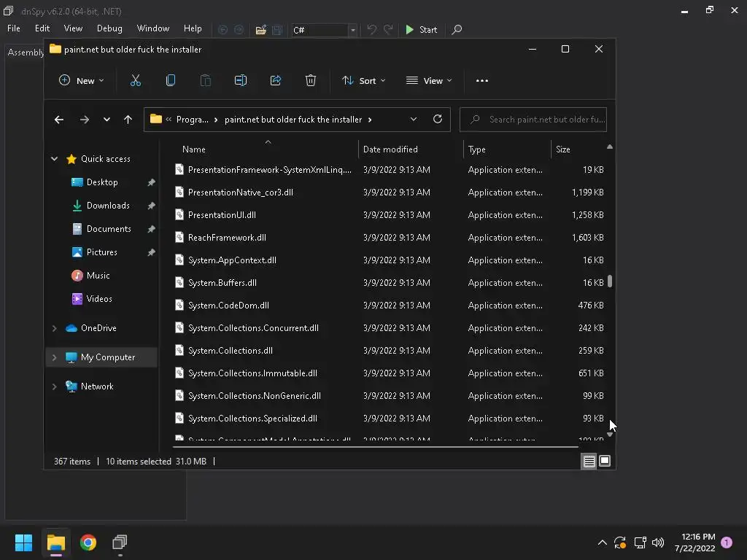Click the Copy icon in Explorer toolbar
The height and width of the screenshot is (560, 747).
tap(171, 80)
